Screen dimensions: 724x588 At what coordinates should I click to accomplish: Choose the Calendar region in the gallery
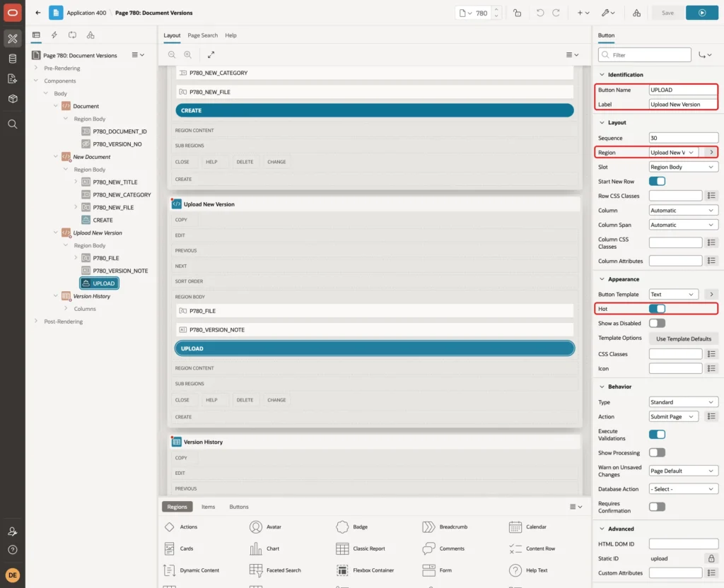(527, 527)
